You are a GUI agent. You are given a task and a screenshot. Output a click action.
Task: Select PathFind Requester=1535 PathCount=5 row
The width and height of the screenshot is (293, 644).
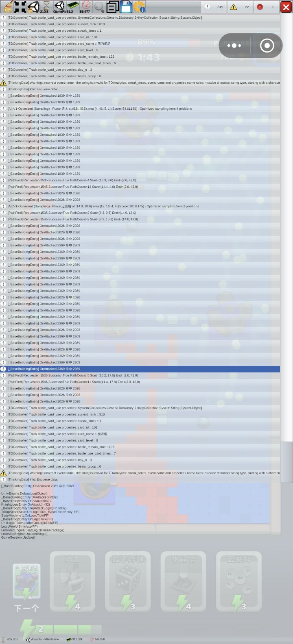140,375
